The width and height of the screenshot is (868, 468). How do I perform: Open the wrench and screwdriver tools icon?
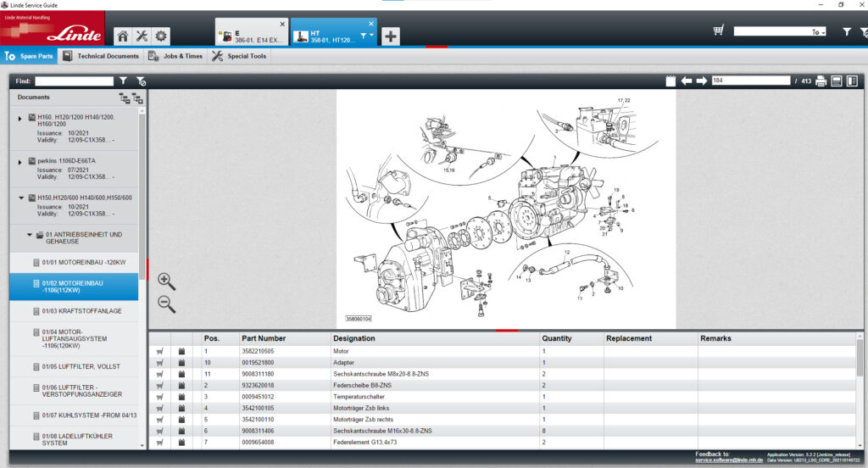(142, 36)
